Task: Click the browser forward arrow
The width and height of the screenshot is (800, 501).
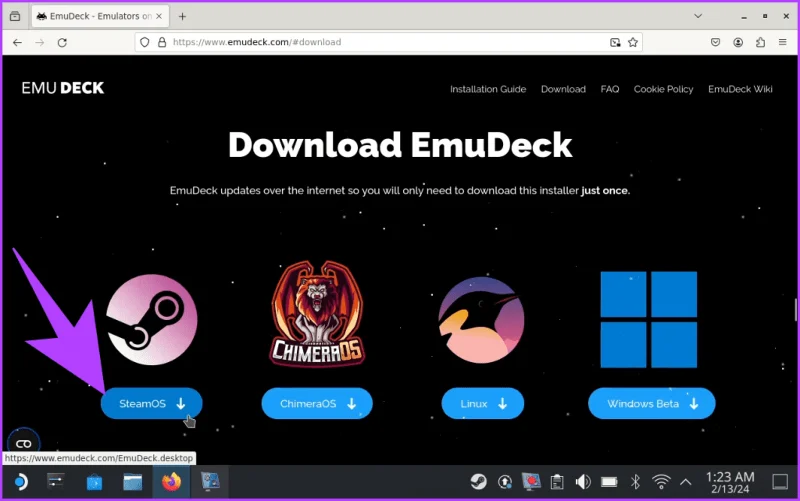Action: tap(40, 42)
